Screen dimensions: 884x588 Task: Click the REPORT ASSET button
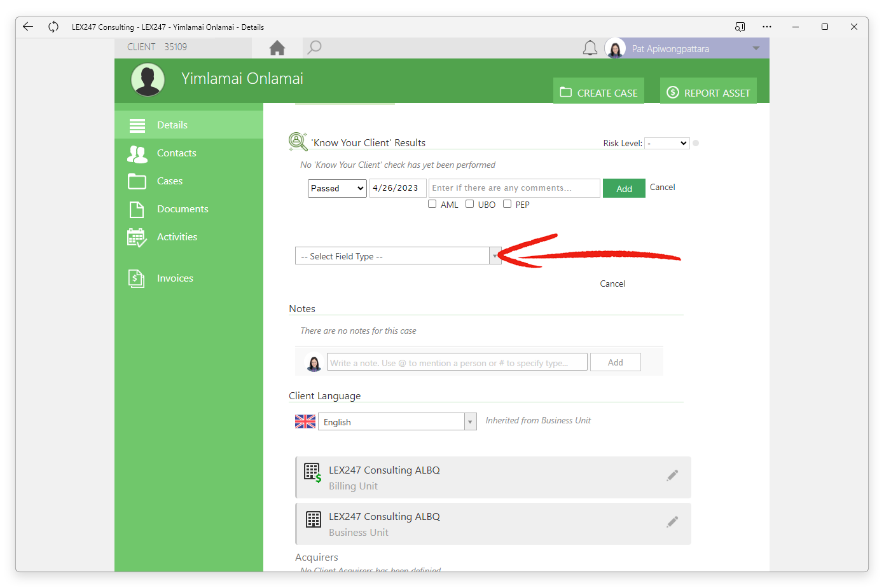point(708,91)
